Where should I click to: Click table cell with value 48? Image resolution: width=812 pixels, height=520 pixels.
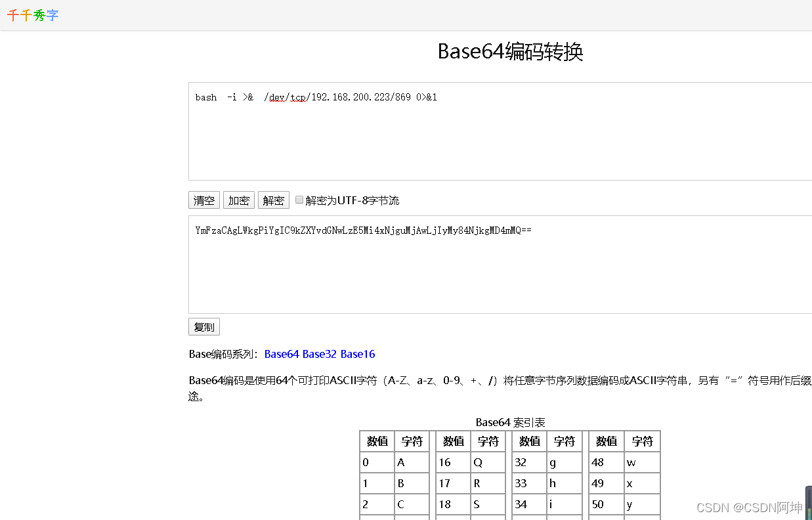click(606, 462)
